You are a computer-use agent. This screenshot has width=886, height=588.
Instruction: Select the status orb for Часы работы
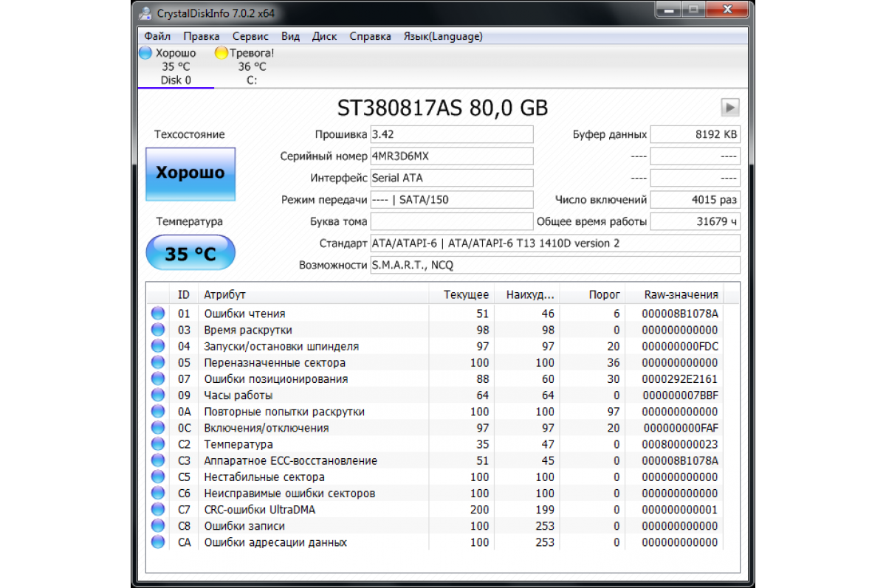(x=158, y=395)
